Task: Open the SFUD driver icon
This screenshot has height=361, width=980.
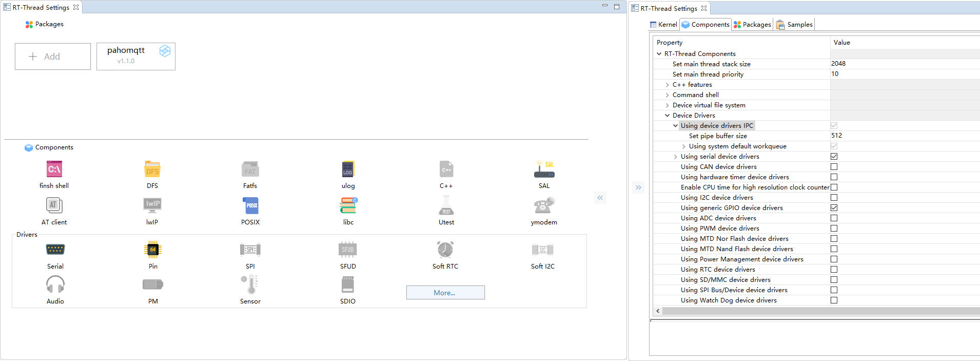Action: [348, 250]
